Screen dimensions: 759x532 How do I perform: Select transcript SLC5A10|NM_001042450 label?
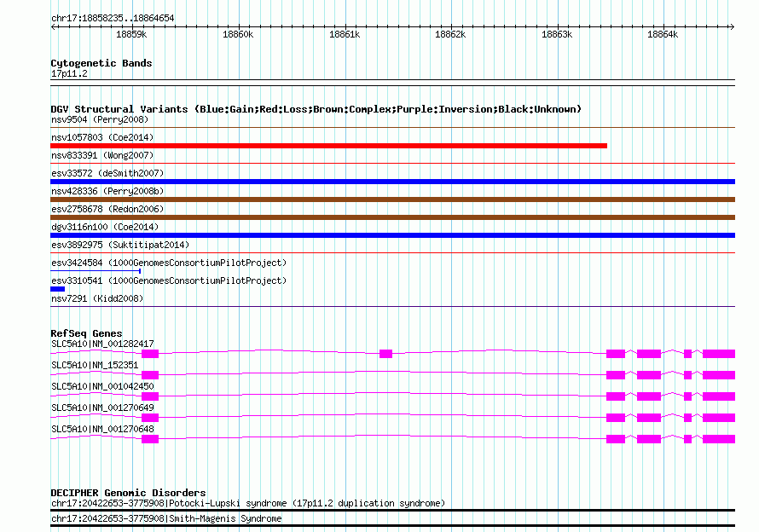(x=102, y=386)
